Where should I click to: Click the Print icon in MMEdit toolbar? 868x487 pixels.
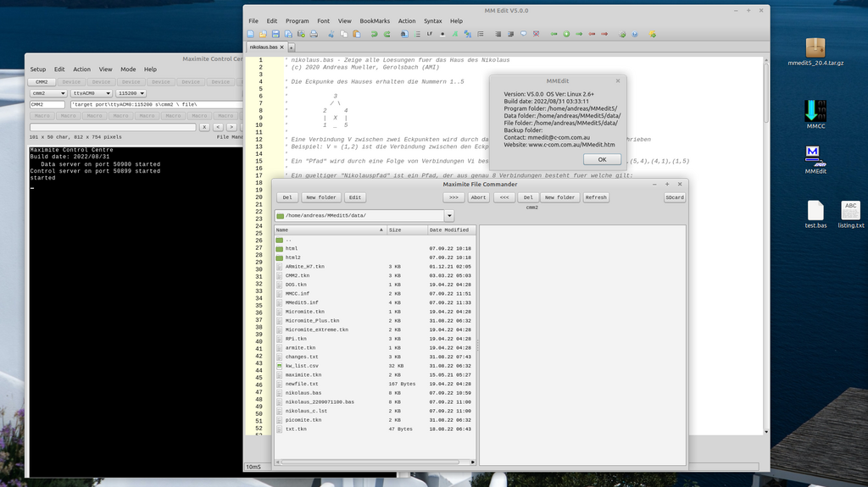[x=314, y=34]
